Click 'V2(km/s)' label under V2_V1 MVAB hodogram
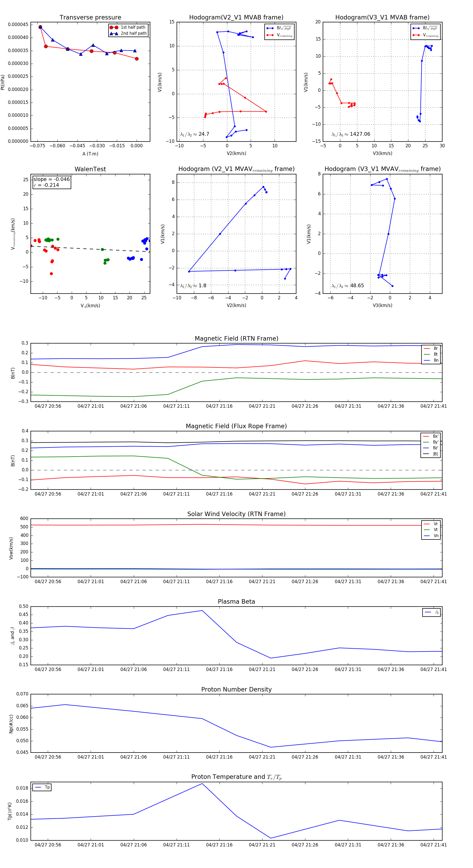Screen dimensions: 473x868 pyautogui.click(x=236, y=154)
